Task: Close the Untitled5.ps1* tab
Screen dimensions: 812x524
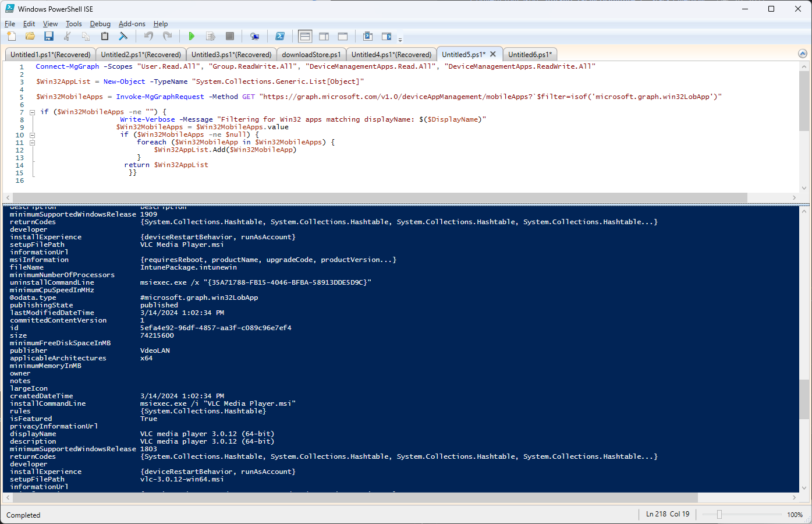Action: [493, 54]
